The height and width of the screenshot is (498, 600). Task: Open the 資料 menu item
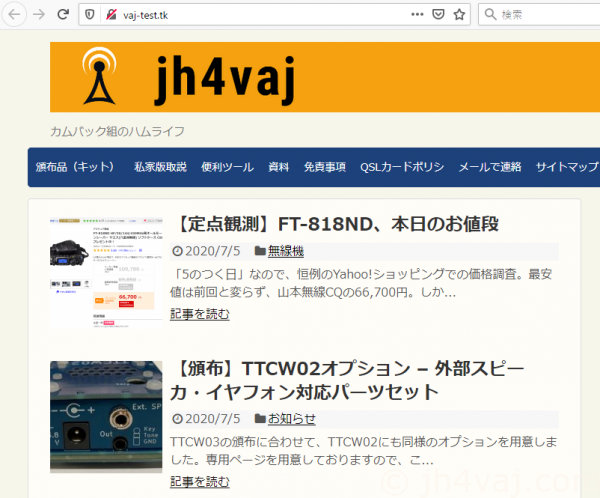click(279, 167)
